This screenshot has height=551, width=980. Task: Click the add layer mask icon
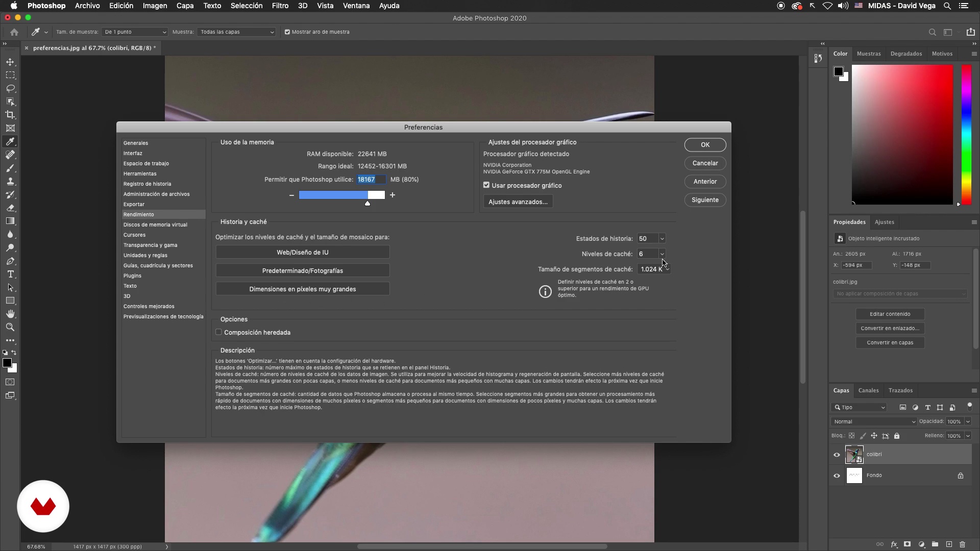tap(907, 544)
